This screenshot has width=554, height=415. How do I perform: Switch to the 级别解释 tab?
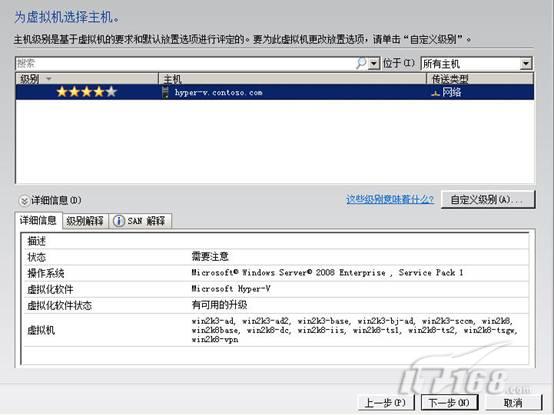[85, 221]
